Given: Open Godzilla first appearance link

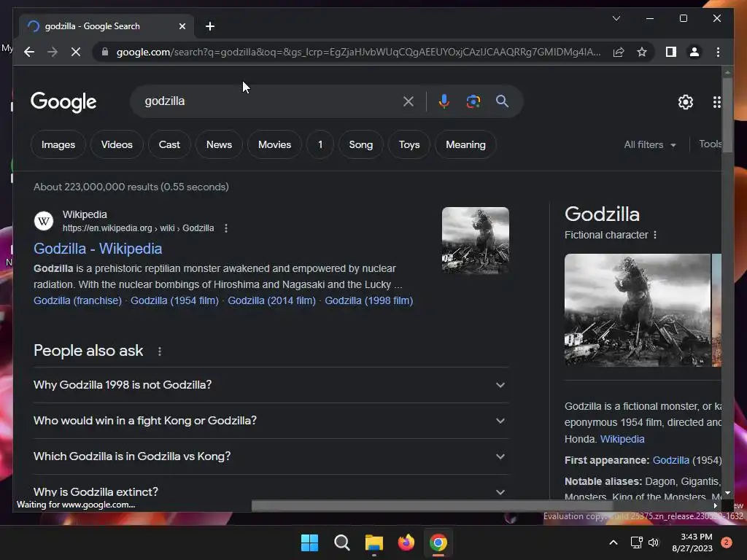Looking at the screenshot, I should (x=671, y=461).
